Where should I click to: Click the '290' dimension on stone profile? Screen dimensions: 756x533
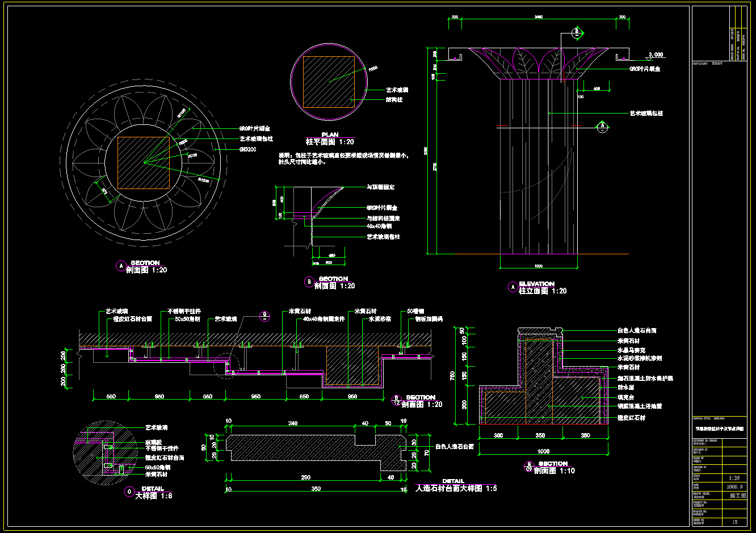tap(305, 477)
